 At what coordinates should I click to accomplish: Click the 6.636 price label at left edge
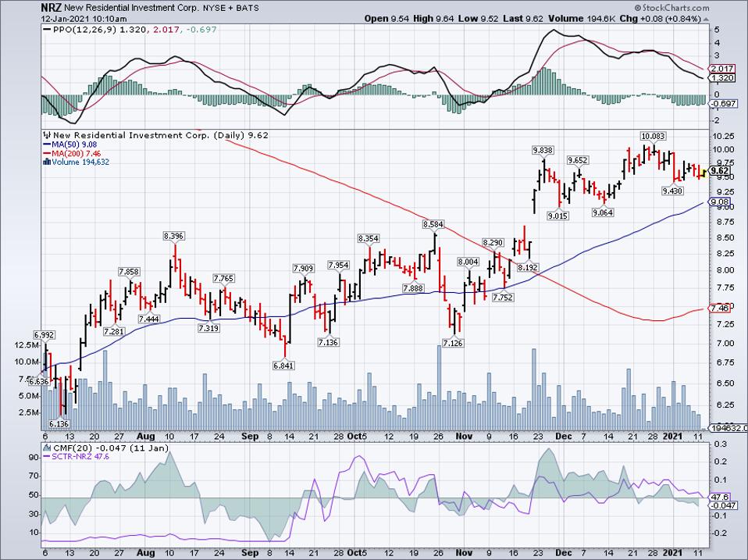click(x=39, y=382)
